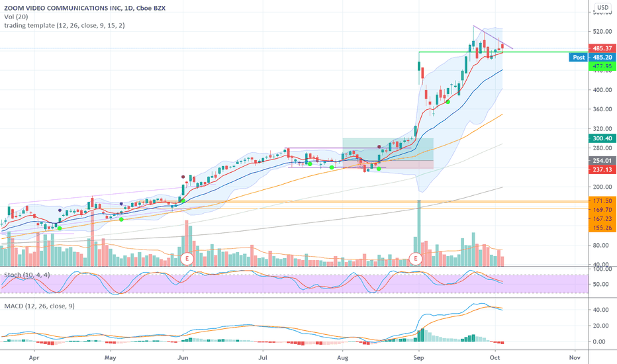Screen dimensions: 617x364
Task: Click the orange 171.50 price label
Action: click(x=602, y=201)
